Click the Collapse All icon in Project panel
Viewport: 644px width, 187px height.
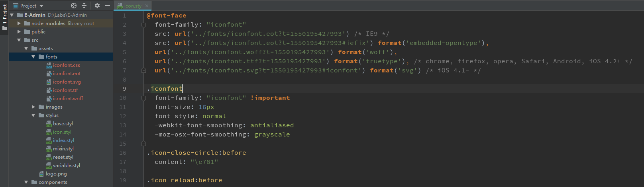click(84, 6)
